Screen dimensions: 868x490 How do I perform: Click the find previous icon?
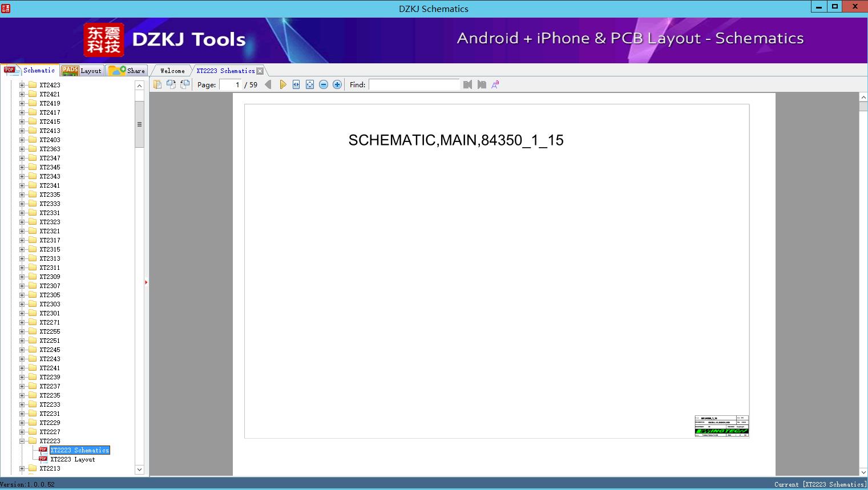click(x=467, y=84)
